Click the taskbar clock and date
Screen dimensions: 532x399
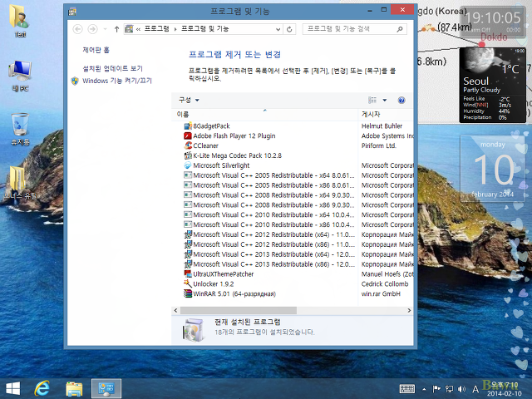point(505,389)
